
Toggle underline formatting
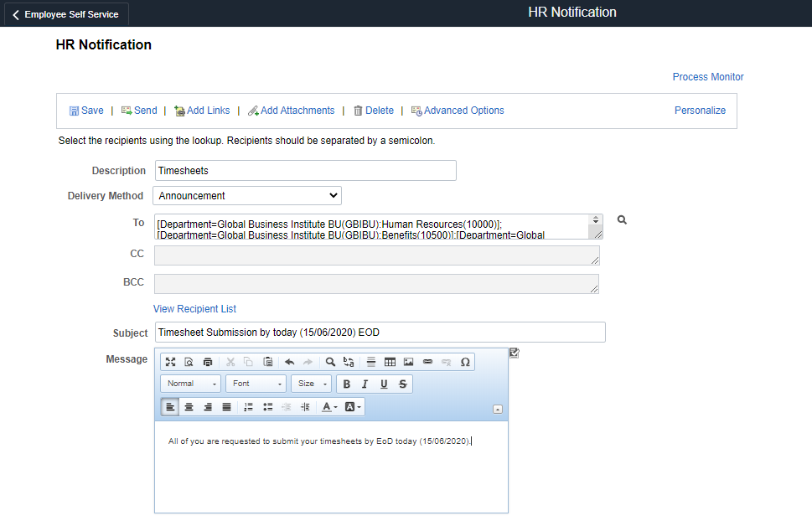click(x=384, y=384)
